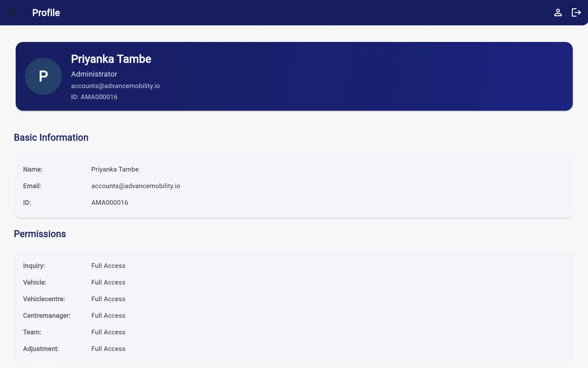Click the header text ID: AMA000016
Image resolution: width=588 pixels, height=368 pixels.
click(94, 97)
